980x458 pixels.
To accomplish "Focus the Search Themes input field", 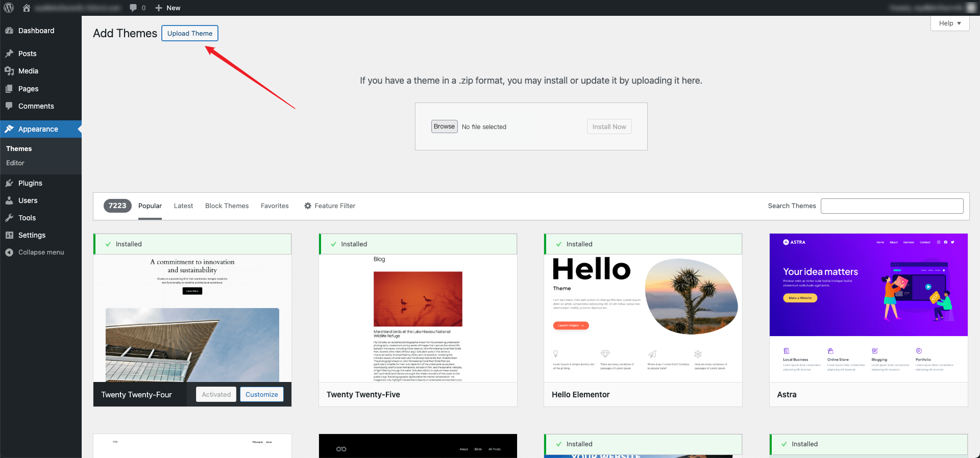I will (892, 206).
